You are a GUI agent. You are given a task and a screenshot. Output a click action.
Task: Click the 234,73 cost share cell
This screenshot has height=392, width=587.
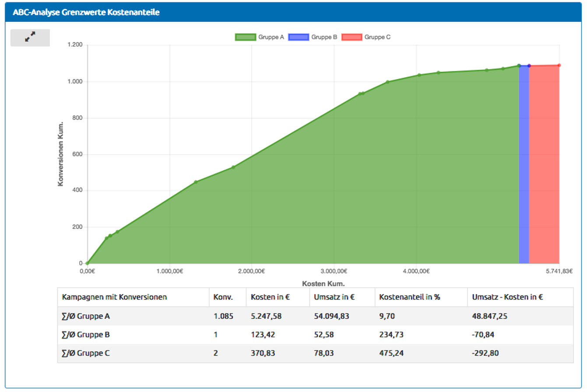click(391, 335)
